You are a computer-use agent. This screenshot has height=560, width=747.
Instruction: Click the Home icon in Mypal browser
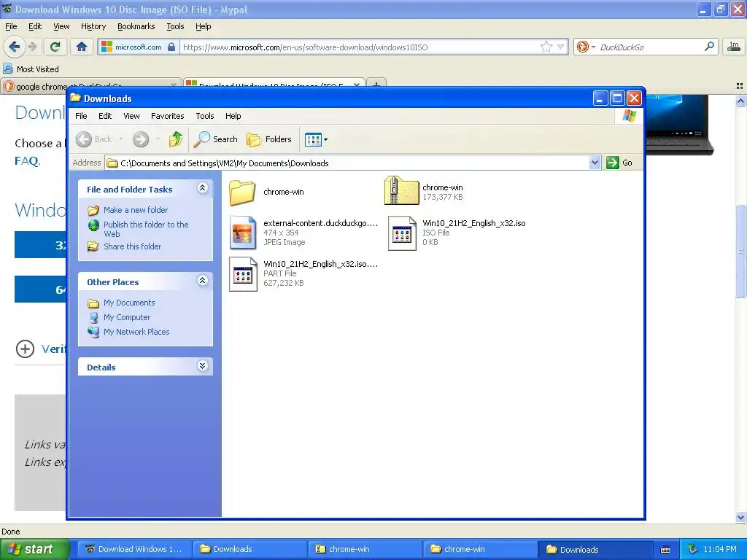(82, 47)
